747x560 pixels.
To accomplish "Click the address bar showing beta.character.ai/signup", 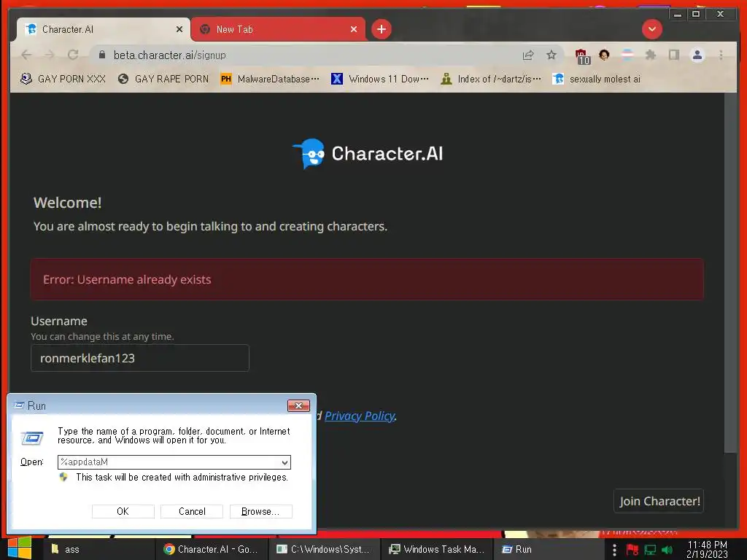I will click(x=305, y=55).
